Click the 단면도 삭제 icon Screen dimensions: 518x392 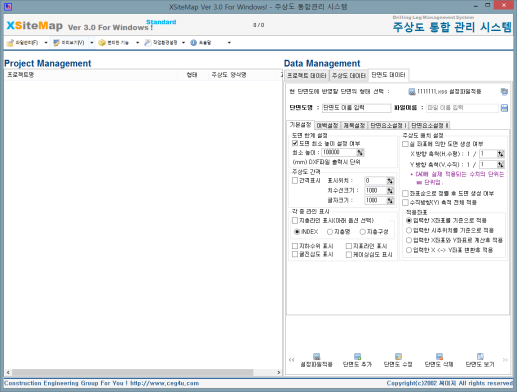(439, 356)
